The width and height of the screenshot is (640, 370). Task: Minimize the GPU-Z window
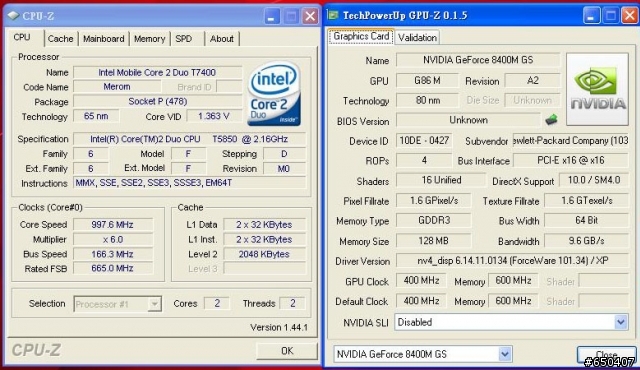pos(591,16)
